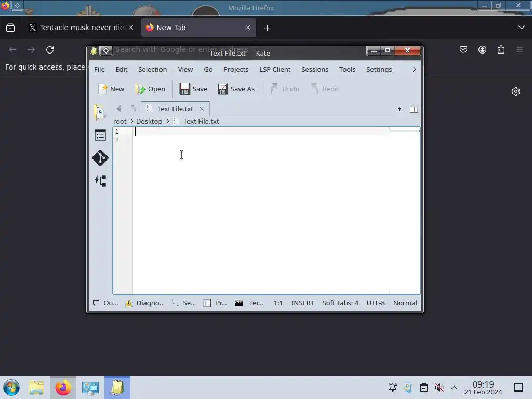This screenshot has height=399, width=532.
Task: Close the Text File.txt tab
Action: click(202, 109)
